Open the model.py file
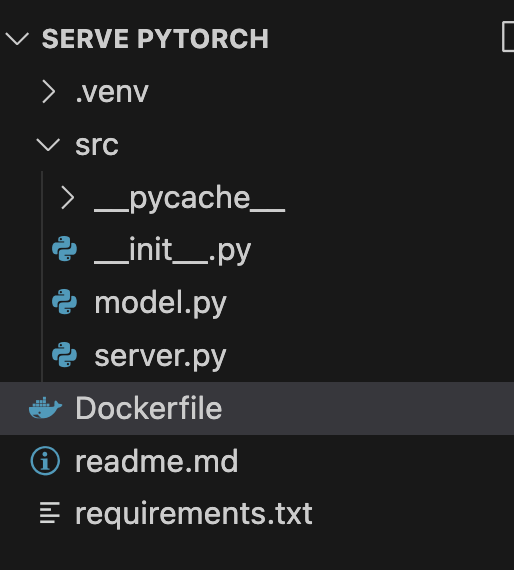514x570 pixels. pyautogui.click(x=160, y=303)
